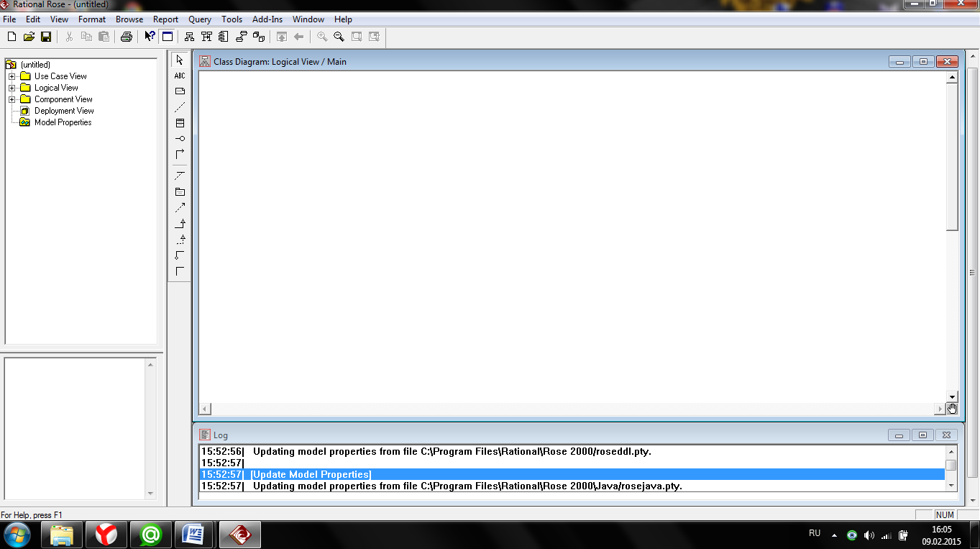This screenshot has height=549, width=980.
Task: Select the (untitled) root model node
Action: 35,65
